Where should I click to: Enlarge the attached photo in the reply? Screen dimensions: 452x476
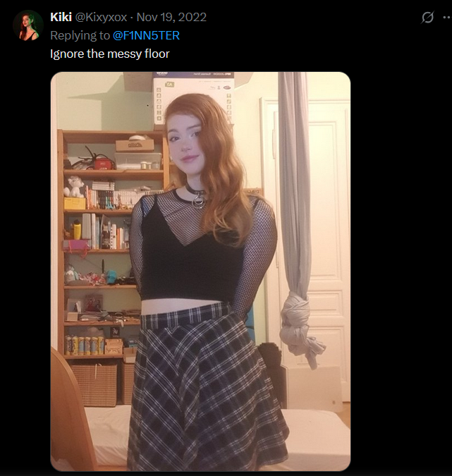click(x=200, y=271)
